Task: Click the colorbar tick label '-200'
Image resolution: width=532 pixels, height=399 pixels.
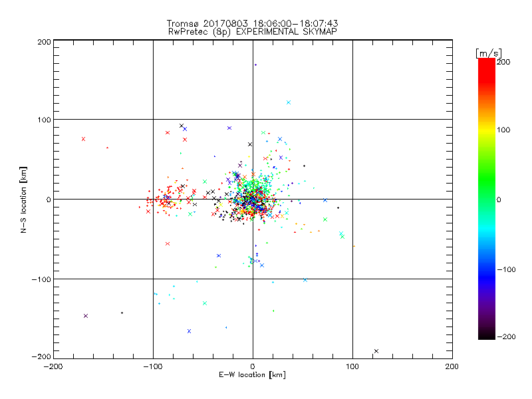Action: tap(506, 336)
